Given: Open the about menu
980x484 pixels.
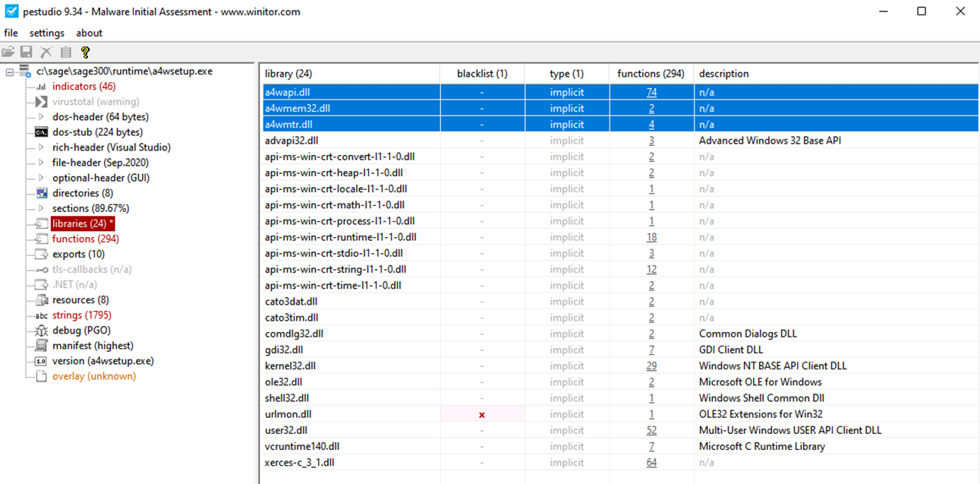Looking at the screenshot, I should tap(89, 33).
